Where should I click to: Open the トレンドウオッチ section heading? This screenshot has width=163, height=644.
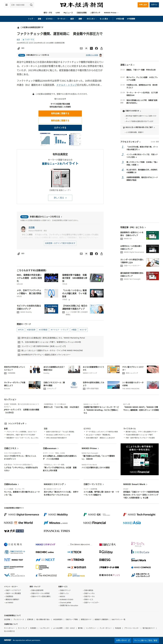17,424
